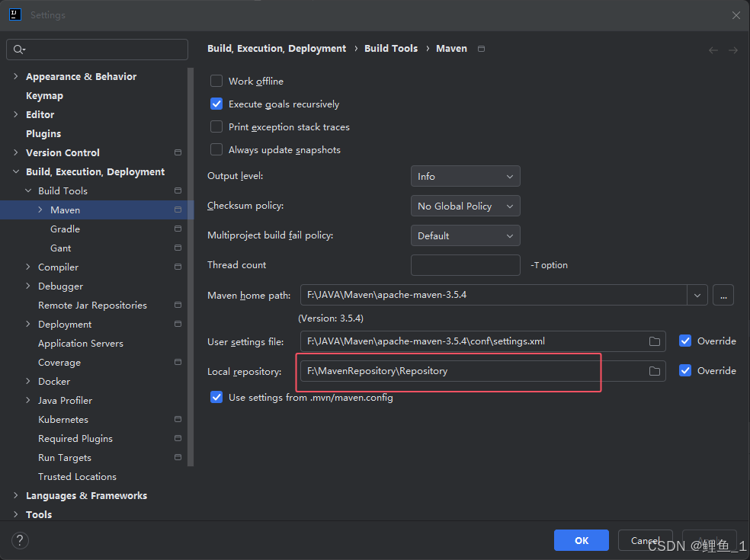Expand the Editor section

click(16, 114)
